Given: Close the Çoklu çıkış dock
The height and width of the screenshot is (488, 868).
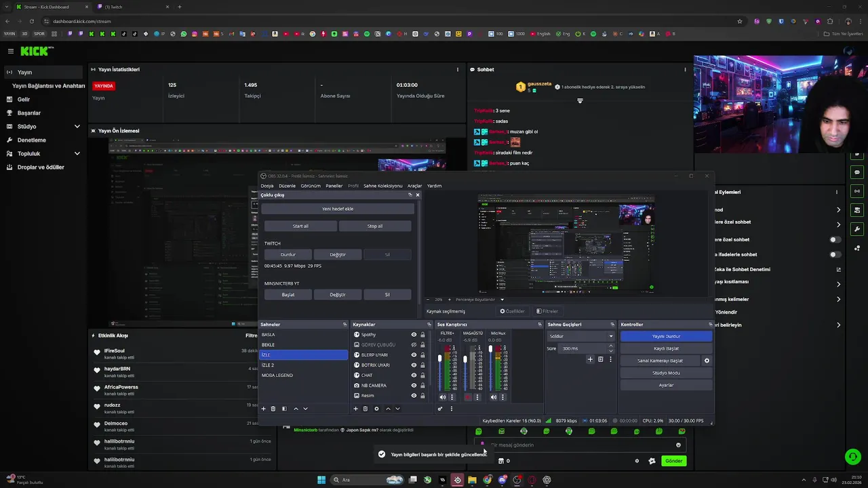Looking at the screenshot, I should tap(418, 195).
